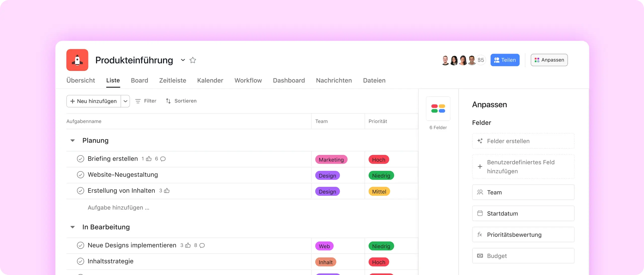Like the Neue Designs implementieren task

point(188,245)
